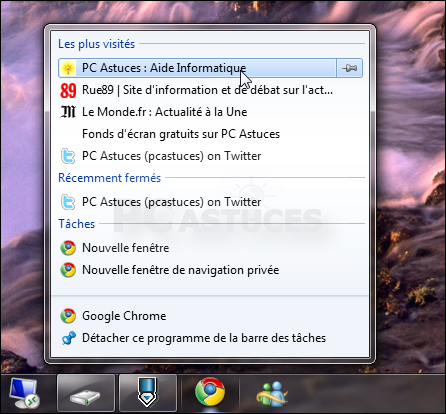
Task: Click the drive icon taskbar button
Action: (86, 393)
